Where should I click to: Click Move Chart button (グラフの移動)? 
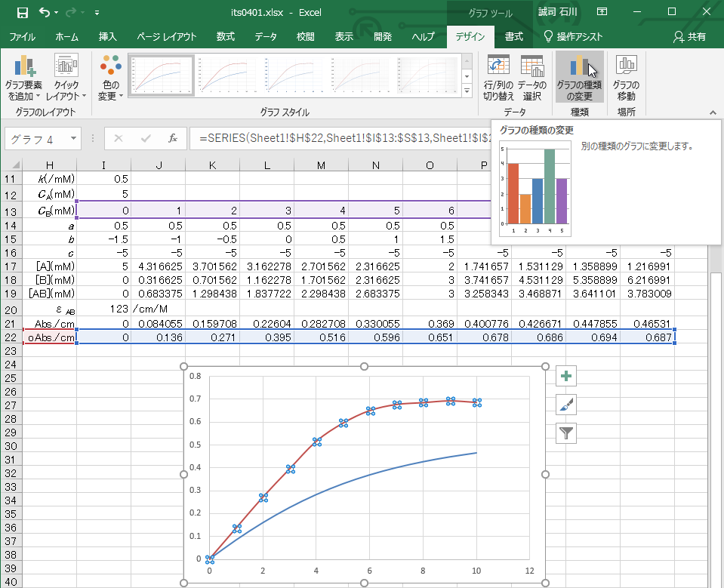[626, 77]
